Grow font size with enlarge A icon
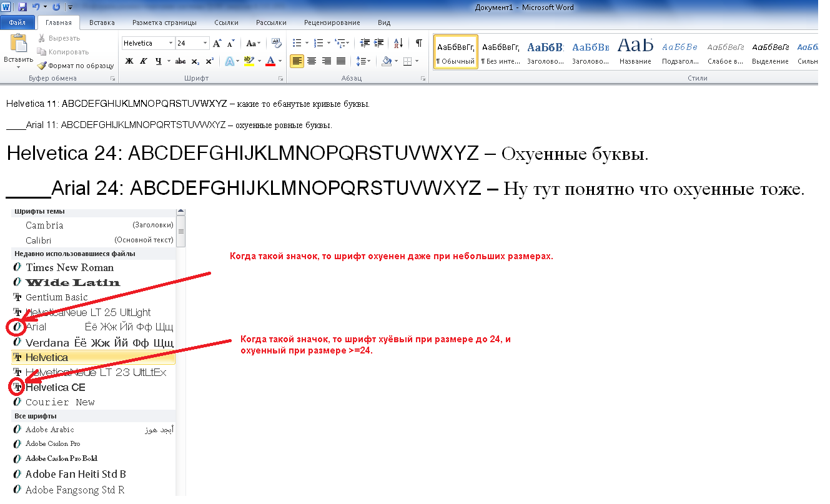Screen dimensions: 830x504 (x=217, y=43)
